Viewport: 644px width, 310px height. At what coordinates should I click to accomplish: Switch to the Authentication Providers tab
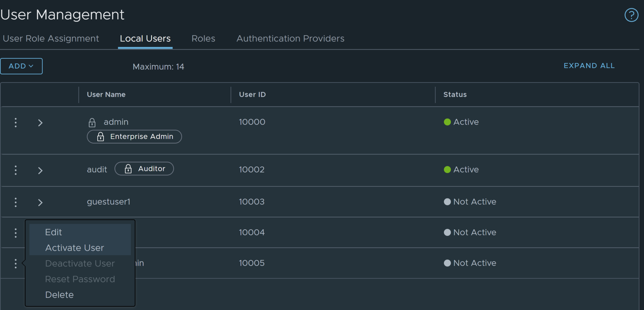[290, 38]
